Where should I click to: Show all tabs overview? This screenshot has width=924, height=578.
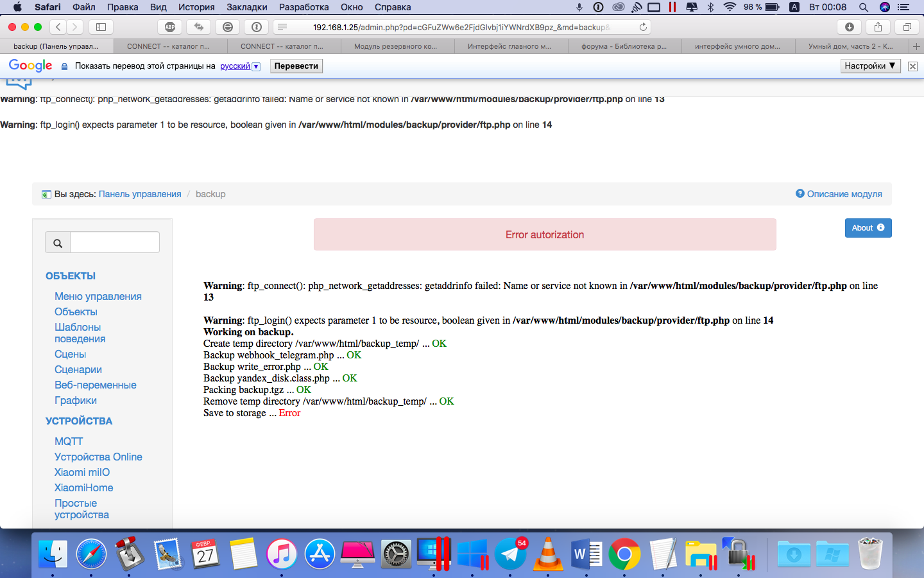[907, 27]
